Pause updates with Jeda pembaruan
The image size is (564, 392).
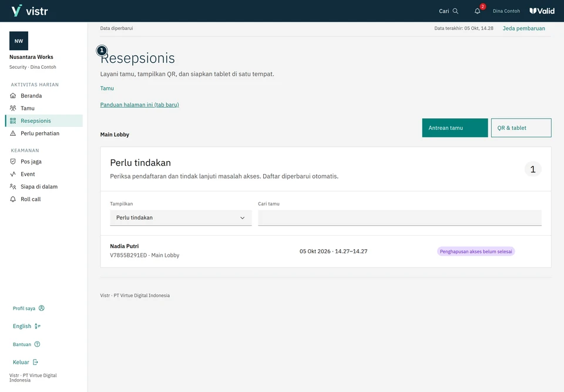[523, 28]
